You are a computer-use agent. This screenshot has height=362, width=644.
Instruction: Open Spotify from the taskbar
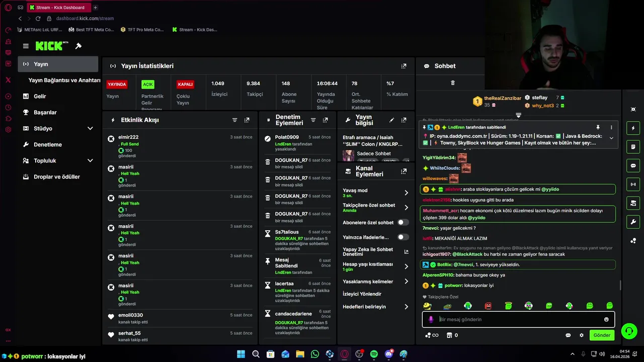tap(374, 354)
